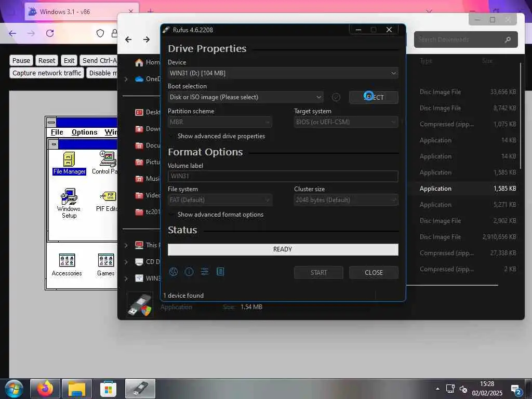Viewport: 532px width, 399px height.
Task: Click Explorer back arrow
Action: [128, 39]
